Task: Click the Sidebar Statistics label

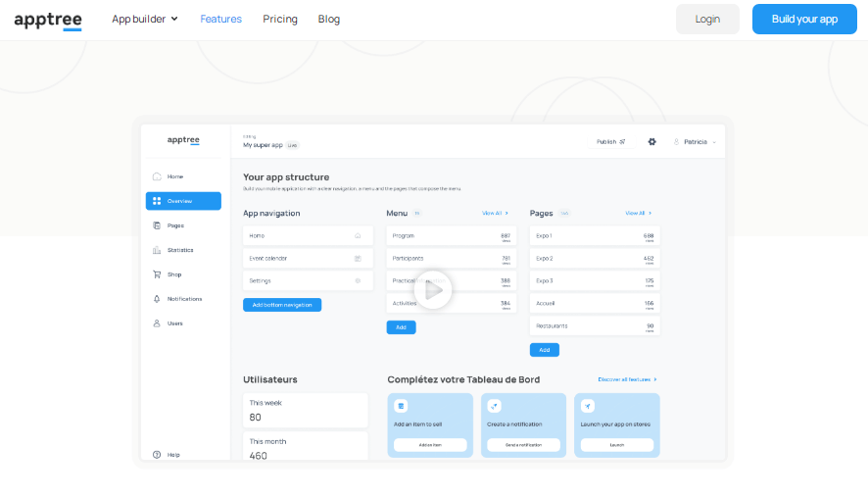Action: (180, 250)
